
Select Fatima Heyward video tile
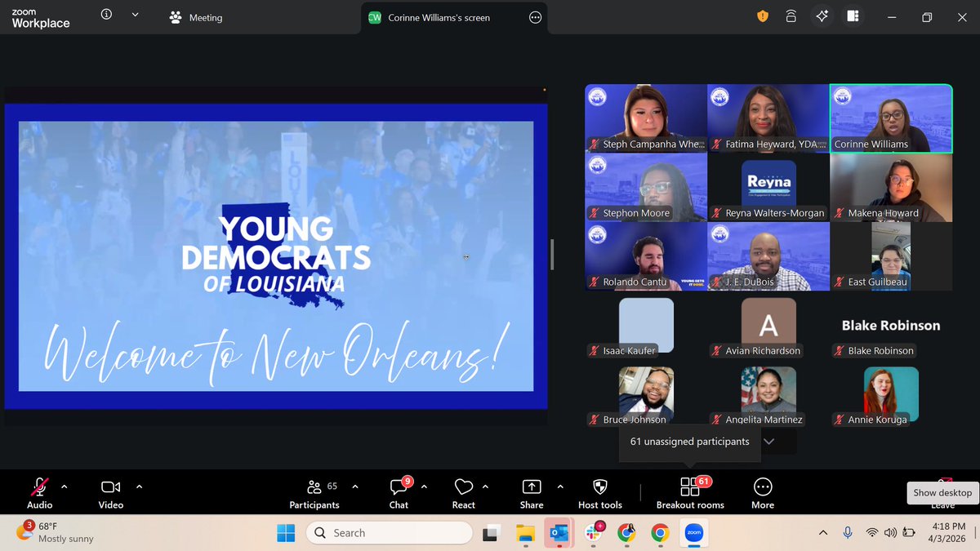(x=768, y=118)
